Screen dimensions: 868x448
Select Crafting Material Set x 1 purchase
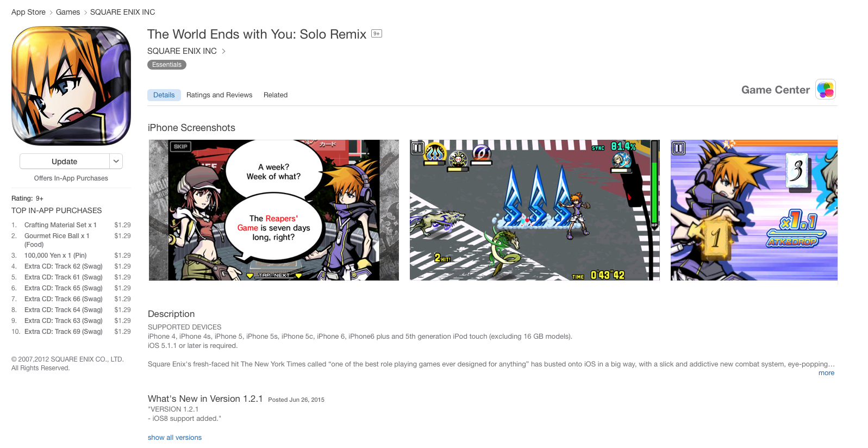[71, 225]
